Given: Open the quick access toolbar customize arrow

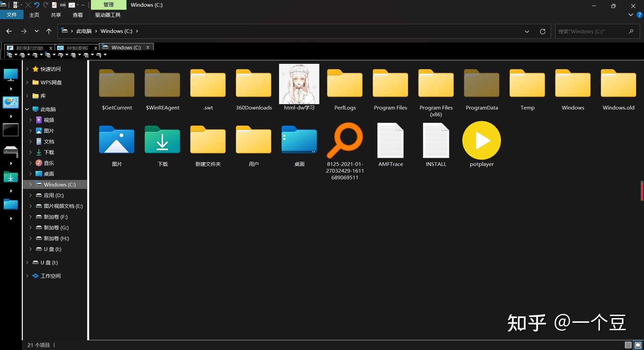Looking at the screenshot, I should tap(83, 5).
